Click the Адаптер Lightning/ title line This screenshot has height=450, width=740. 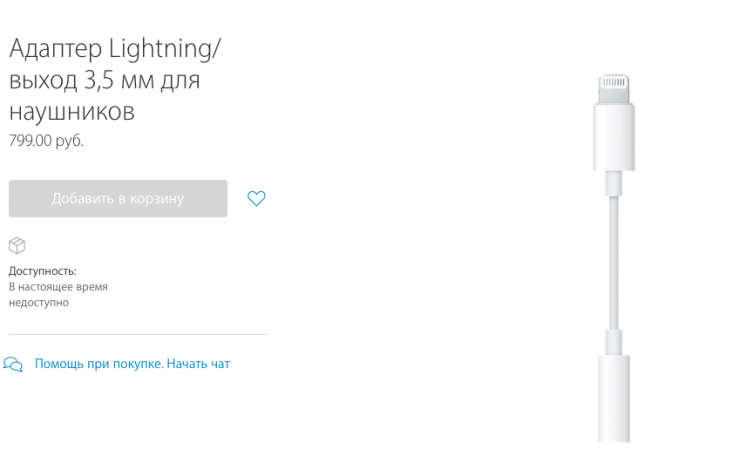115,48
